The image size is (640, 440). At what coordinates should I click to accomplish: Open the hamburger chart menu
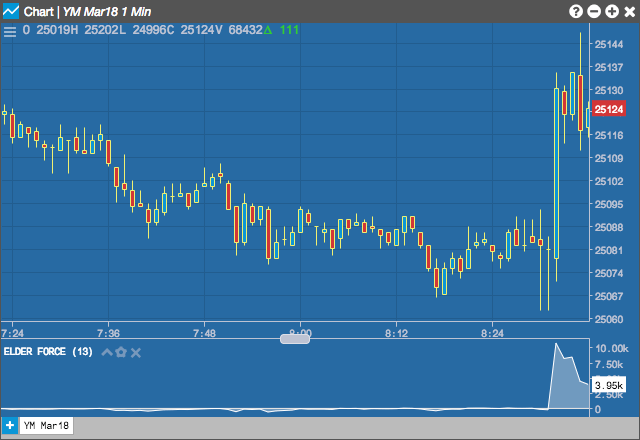pyautogui.click(x=10, y=31)
